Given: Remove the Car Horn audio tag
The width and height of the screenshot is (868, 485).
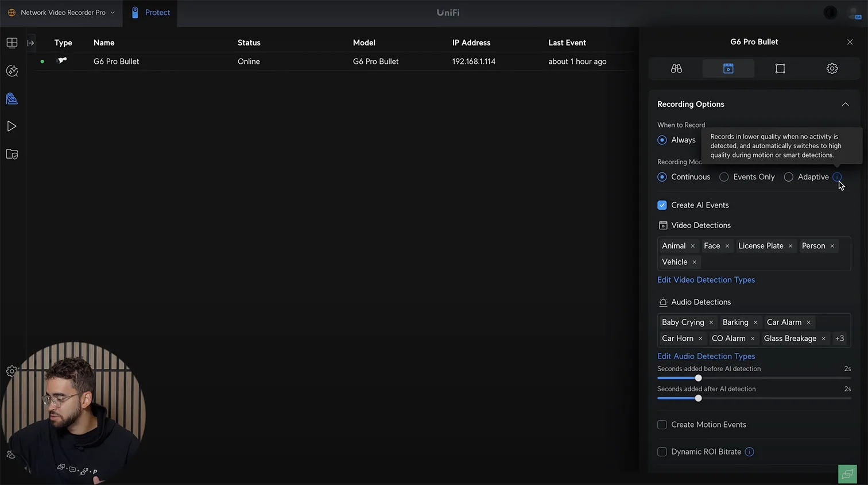Looking at the screenshot, I should tap(700, 338).
